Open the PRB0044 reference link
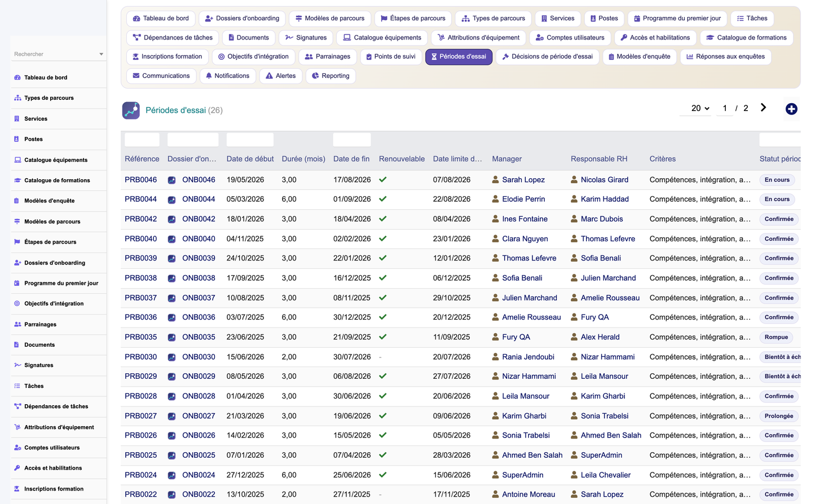Viewport: 815px width, 504px height. tap(141, 199)
